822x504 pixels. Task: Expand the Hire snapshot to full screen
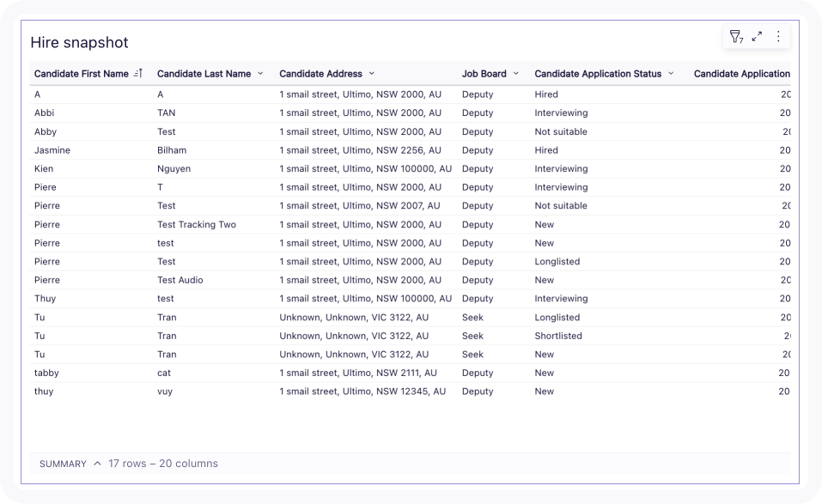(758, 37)
